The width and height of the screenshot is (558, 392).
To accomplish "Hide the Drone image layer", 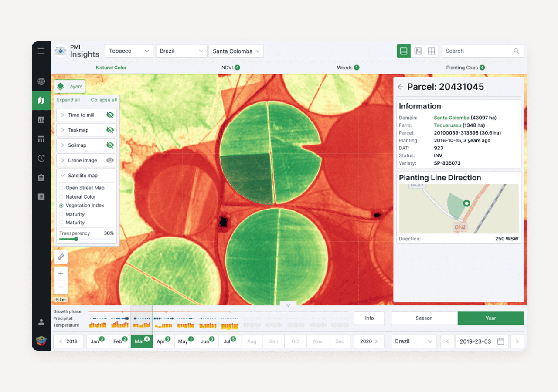I will pos(110,160).
